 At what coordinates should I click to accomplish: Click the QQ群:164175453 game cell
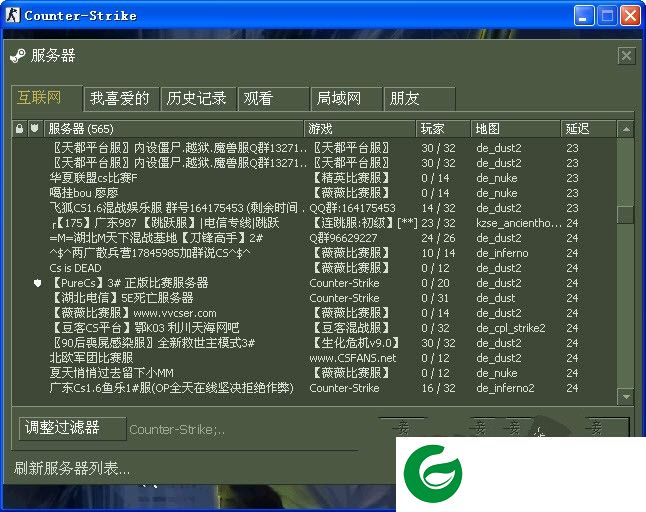click(352, 208)
